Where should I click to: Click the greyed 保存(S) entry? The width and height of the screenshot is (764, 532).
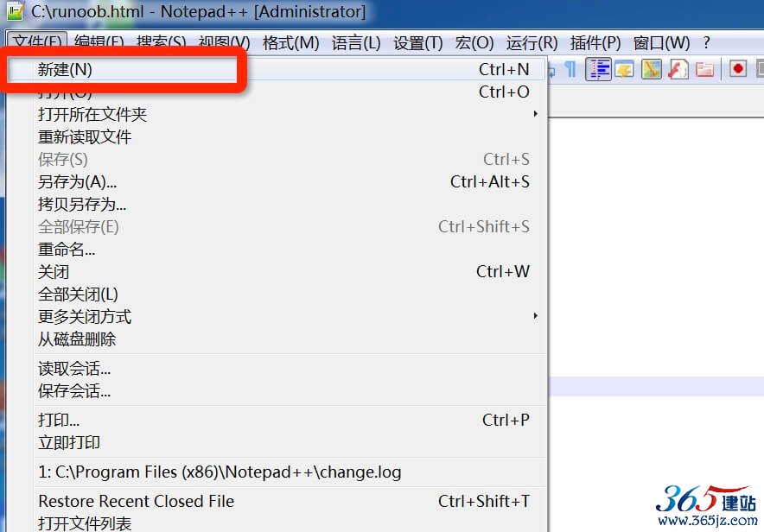(277, 159)
